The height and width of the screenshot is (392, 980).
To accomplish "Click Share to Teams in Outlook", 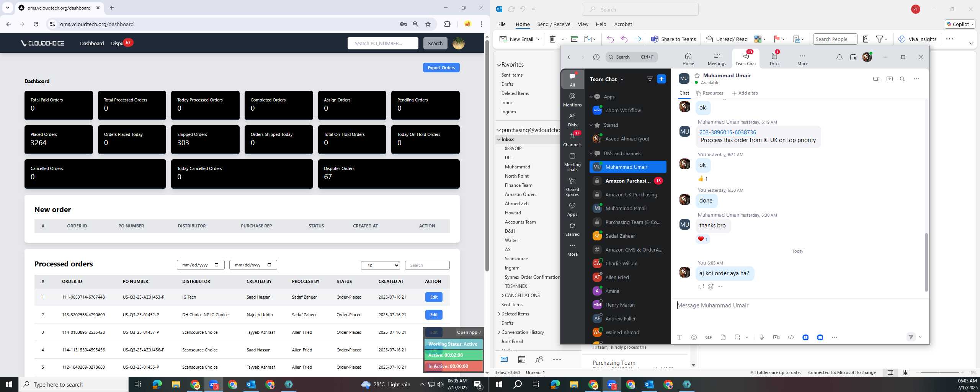I will coord(673,39).
